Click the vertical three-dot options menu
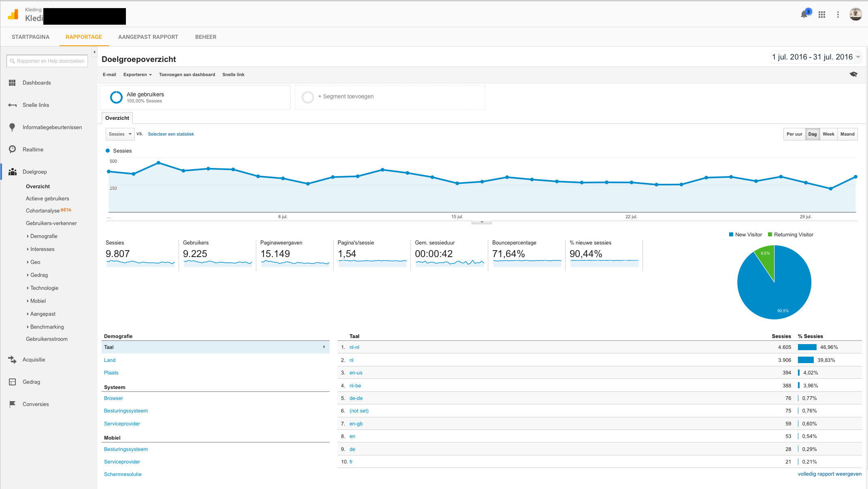This screenshot has width=868, height=489. tap(838, 15)
